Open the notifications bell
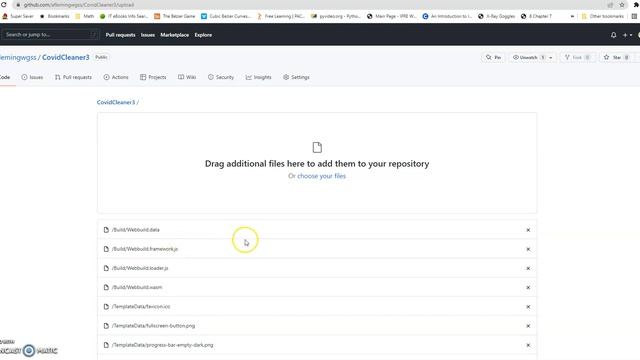Image resolution: width=640 pixels, height=360 pixels. (x=613, y=35)
